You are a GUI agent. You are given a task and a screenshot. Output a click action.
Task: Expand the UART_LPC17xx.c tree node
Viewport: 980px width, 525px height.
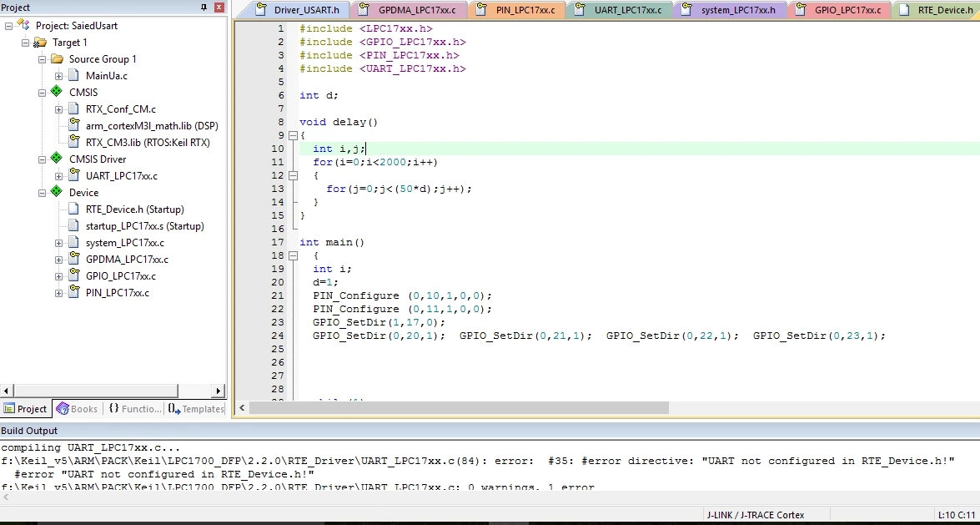tap(58, 176)
